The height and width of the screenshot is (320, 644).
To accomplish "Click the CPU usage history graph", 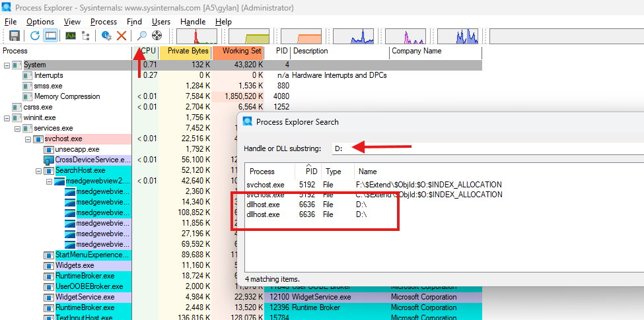I will click(196, 36).
